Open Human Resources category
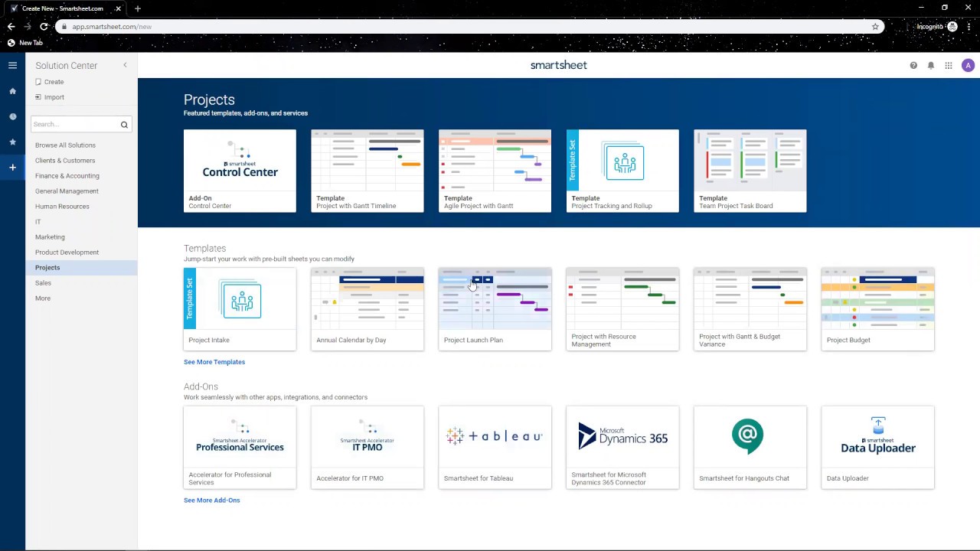Screen dimensions: 980x551 pyautogui.click(x=62, y=207)
